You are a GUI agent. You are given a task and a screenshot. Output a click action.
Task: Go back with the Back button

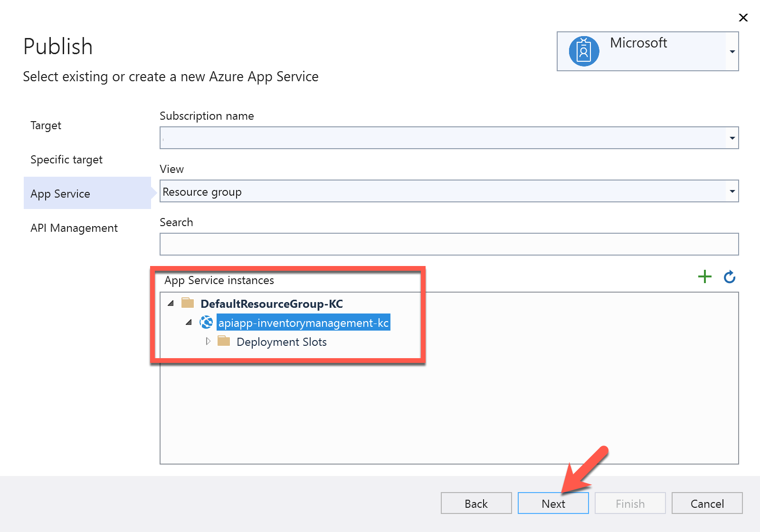(476, 503)
